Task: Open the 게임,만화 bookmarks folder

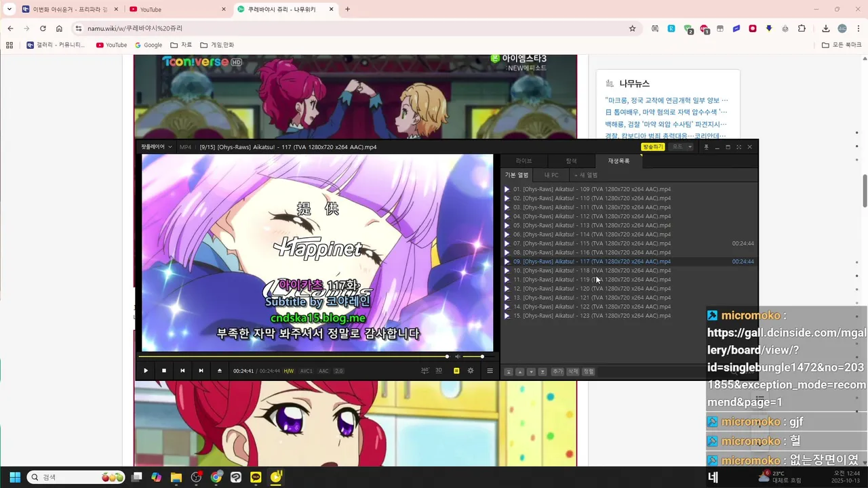Action: 217,45
